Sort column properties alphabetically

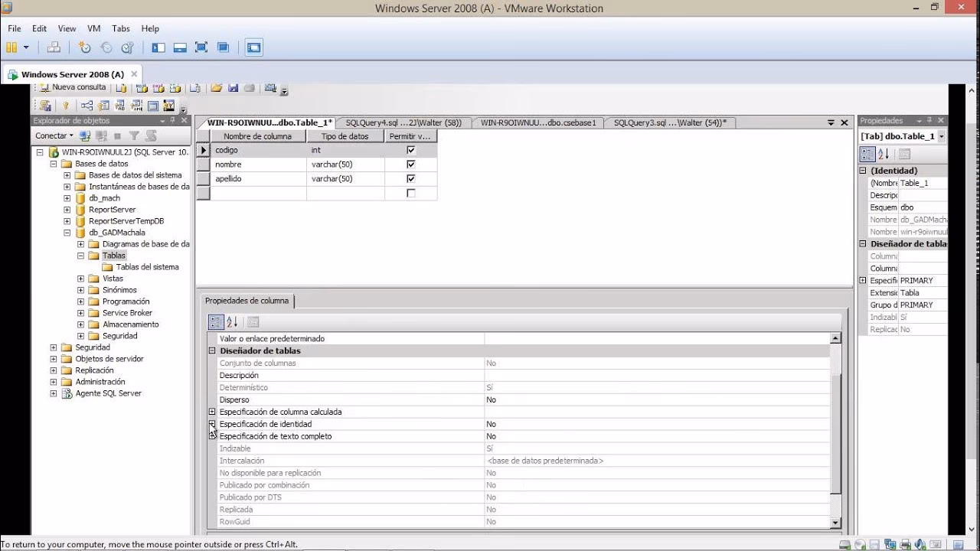click(232, 322)
